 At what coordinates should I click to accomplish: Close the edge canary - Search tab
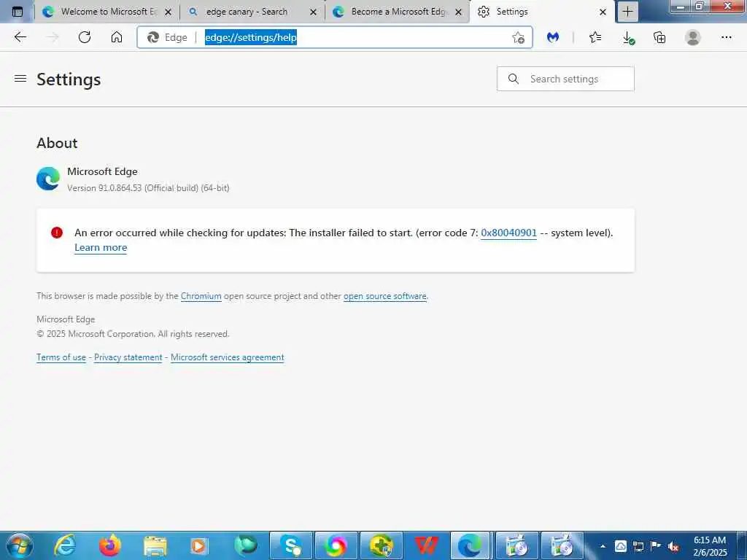[313, 12]
